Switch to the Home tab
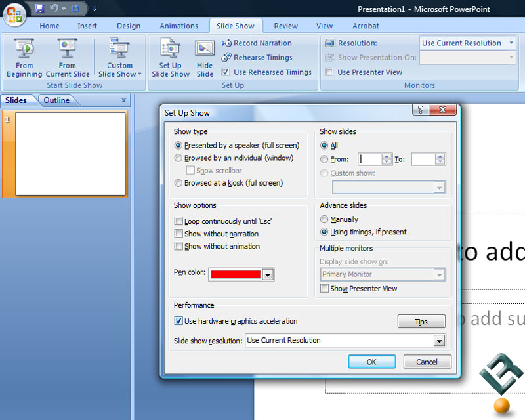 point(49,26)
